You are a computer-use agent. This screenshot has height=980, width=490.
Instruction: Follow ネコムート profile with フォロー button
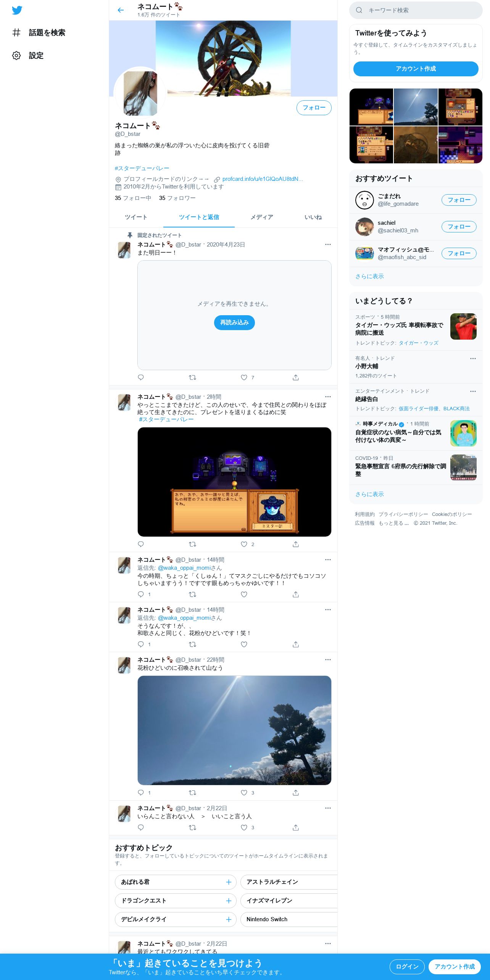[314, 108]
